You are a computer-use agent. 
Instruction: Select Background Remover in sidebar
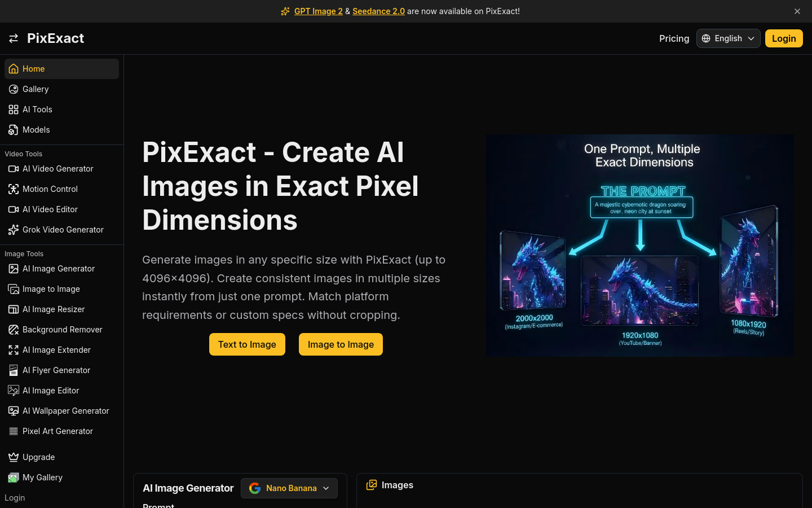pos(61,330)
